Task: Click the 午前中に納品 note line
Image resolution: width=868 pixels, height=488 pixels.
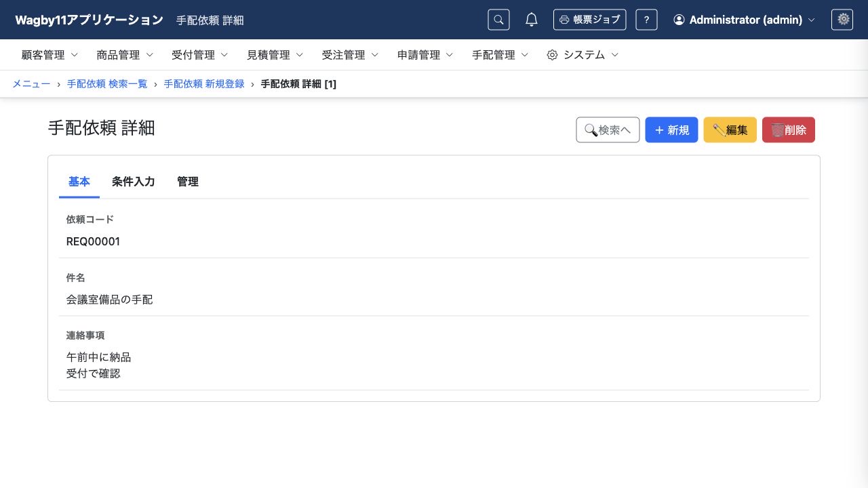Action: coord(98,357)
